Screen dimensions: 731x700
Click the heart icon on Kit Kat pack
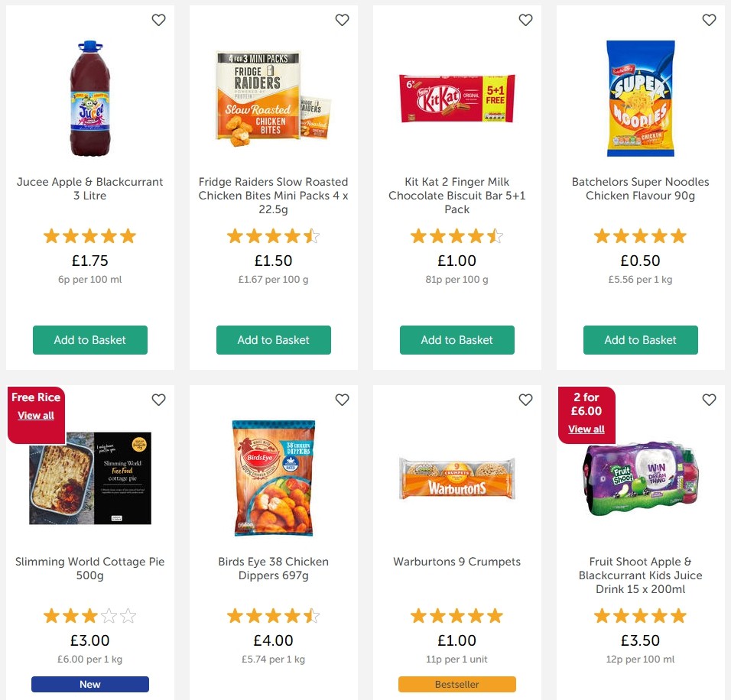click(x=525, y=20)
